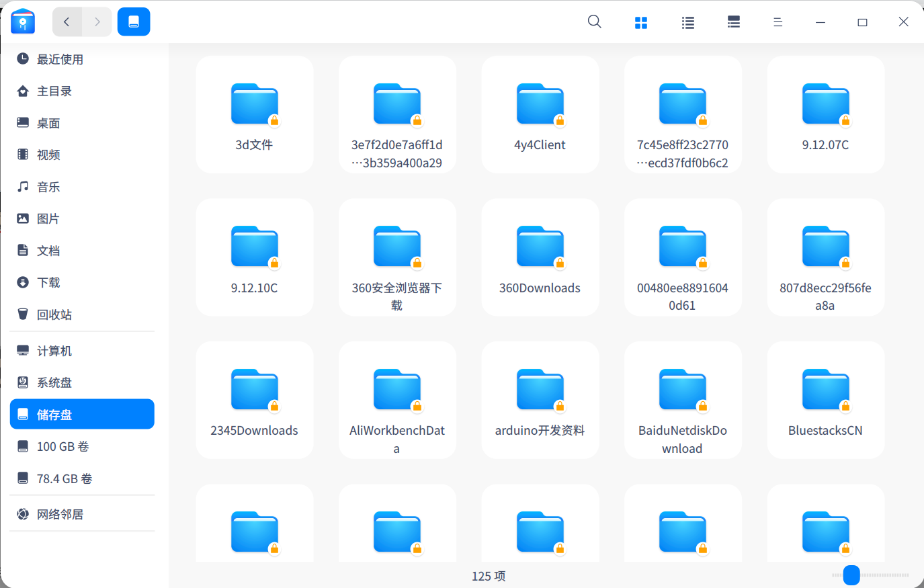Select 下载 in the sidebar

(48, 282)
